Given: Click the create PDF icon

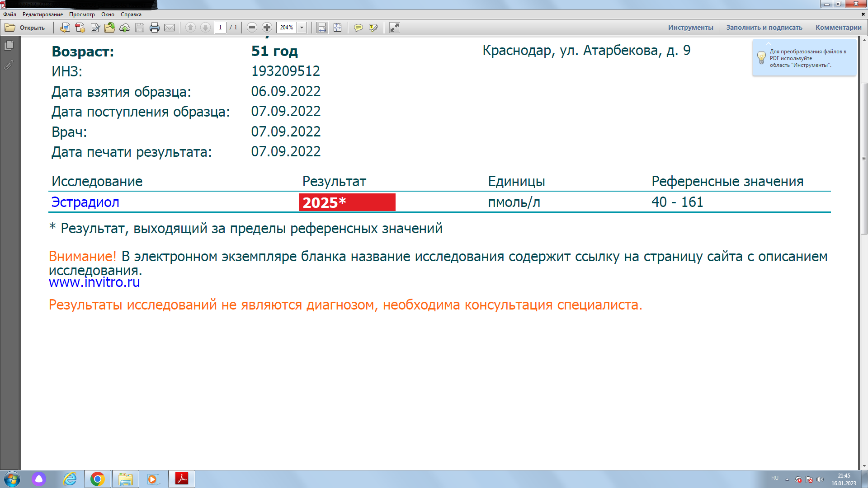Looking at the screenshot, I should [x=80, y=28].
